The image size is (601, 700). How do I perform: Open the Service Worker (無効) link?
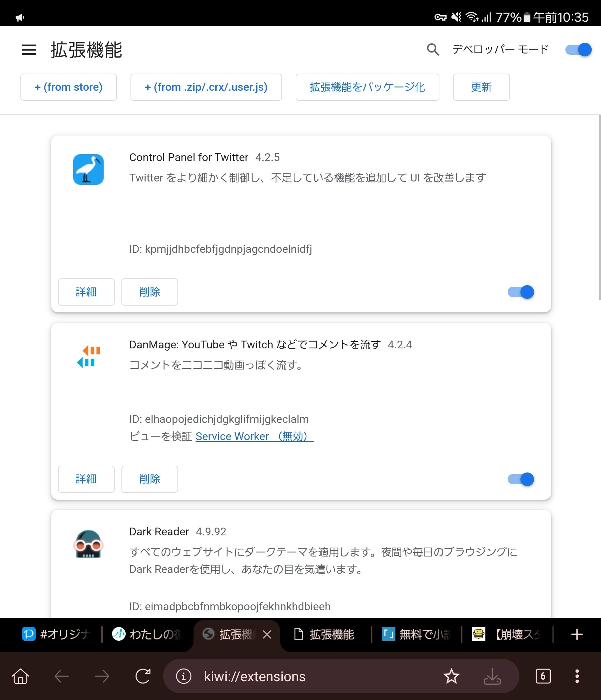[x=255, y=436]
